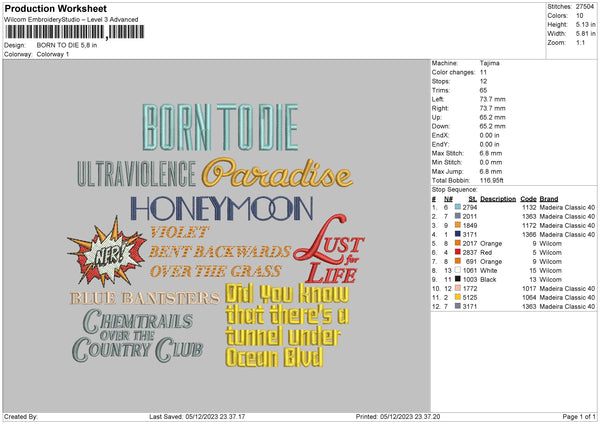
Task: Click the worksheet barcode
Action: coord(75,32)
